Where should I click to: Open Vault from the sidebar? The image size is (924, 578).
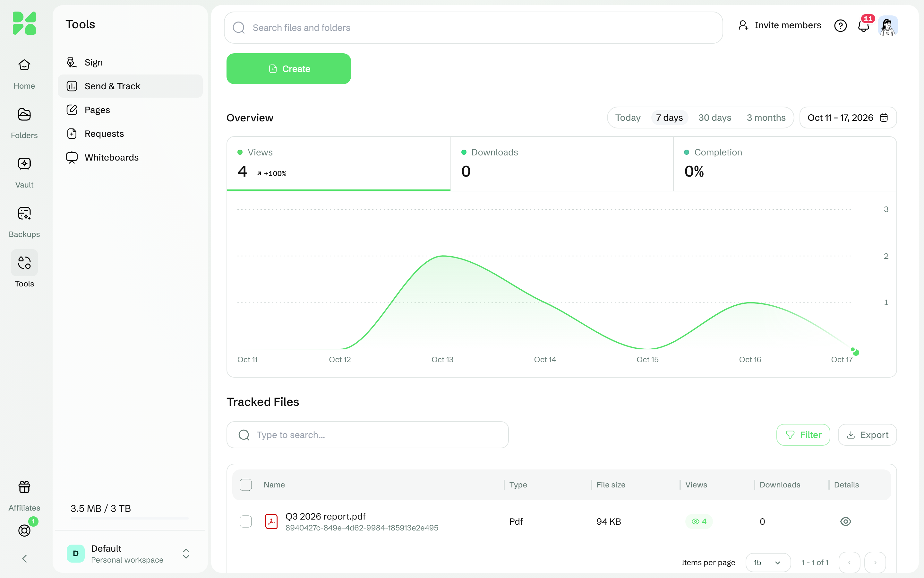tap(24, 172)
